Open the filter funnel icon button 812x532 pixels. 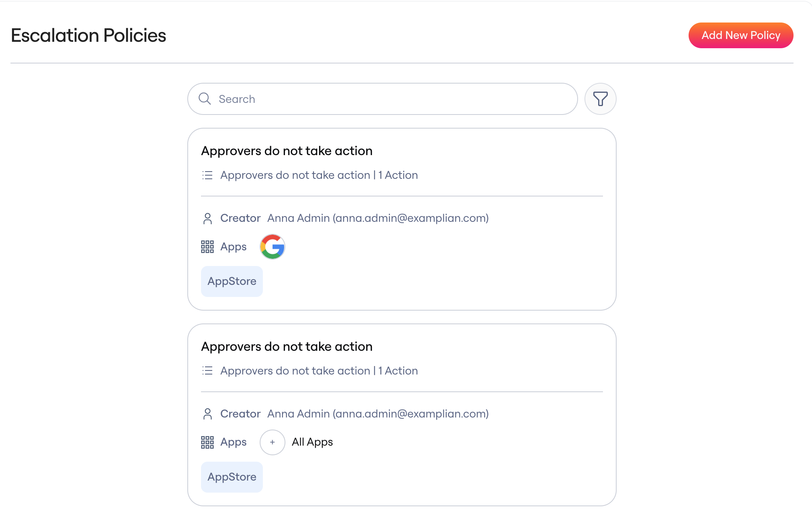tap(600, 99)
